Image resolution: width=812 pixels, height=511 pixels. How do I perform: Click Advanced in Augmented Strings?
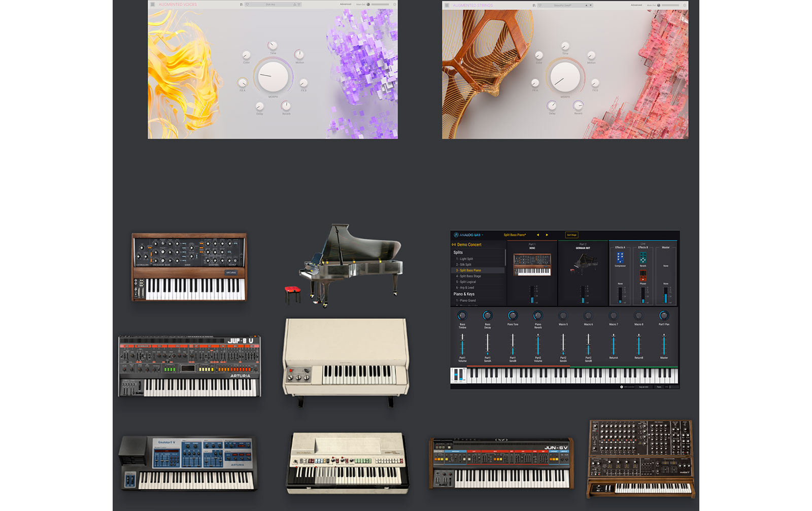(636, 5)
